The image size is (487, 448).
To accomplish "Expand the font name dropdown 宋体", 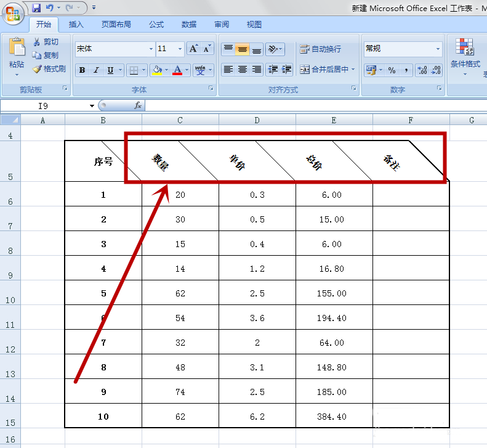I will tap(151, 49).
